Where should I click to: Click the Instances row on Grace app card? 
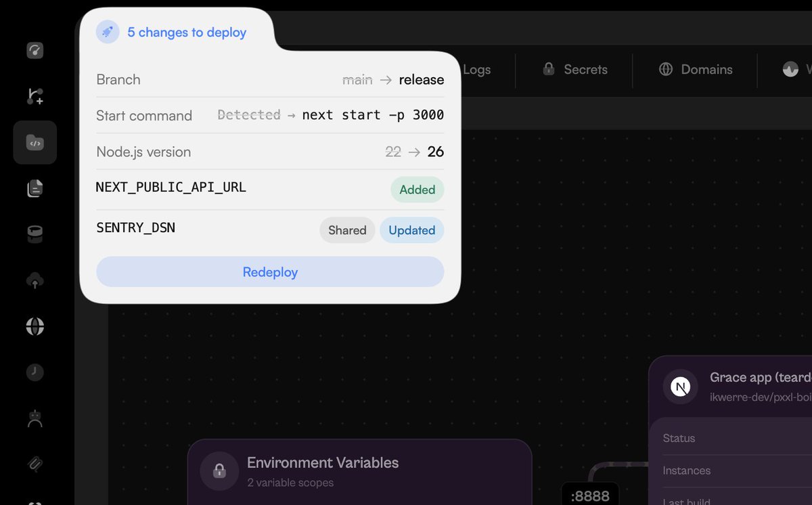click(x=738, y=470)
